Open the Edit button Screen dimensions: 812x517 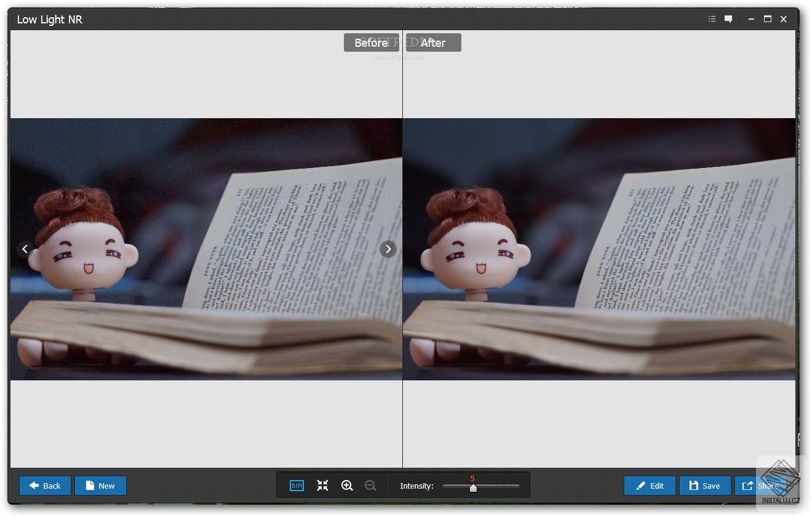pyautogui.click(x=650, y=486)
